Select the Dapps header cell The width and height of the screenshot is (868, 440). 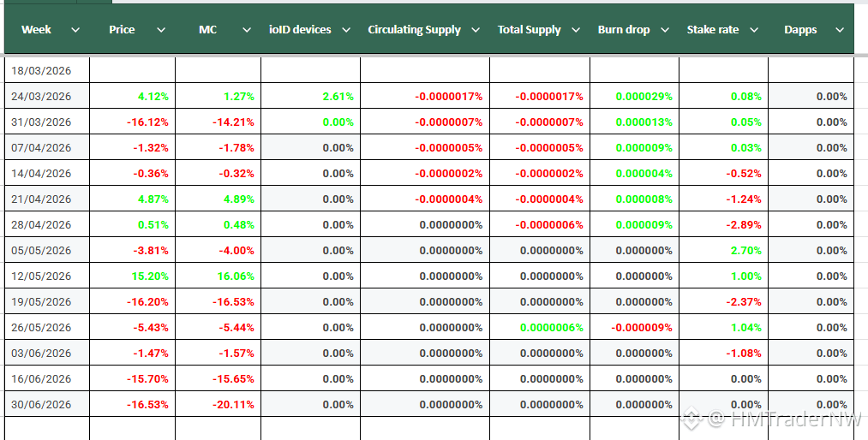[811, 29]
